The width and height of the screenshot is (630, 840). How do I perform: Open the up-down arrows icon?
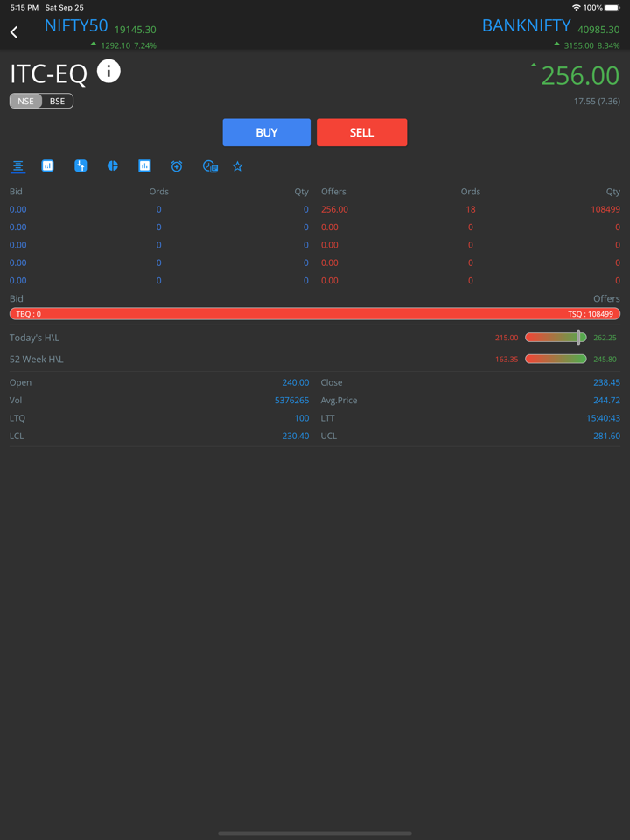pyautogui.click(x=80, y=165)
